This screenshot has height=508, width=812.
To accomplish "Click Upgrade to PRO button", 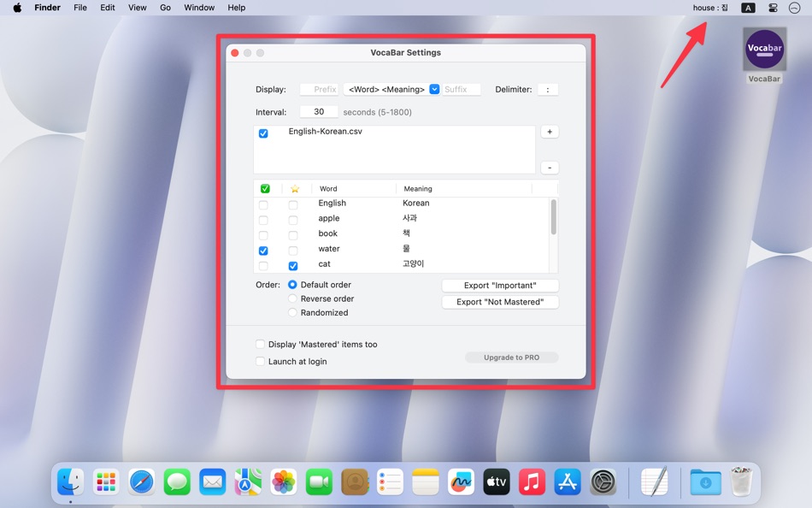I will (x=512, y=357).
